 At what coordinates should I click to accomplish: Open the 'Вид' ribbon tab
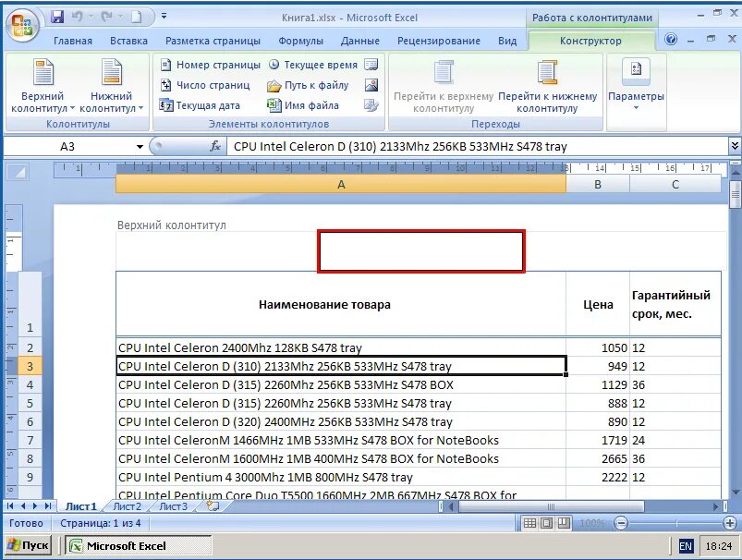click(507, 41)
